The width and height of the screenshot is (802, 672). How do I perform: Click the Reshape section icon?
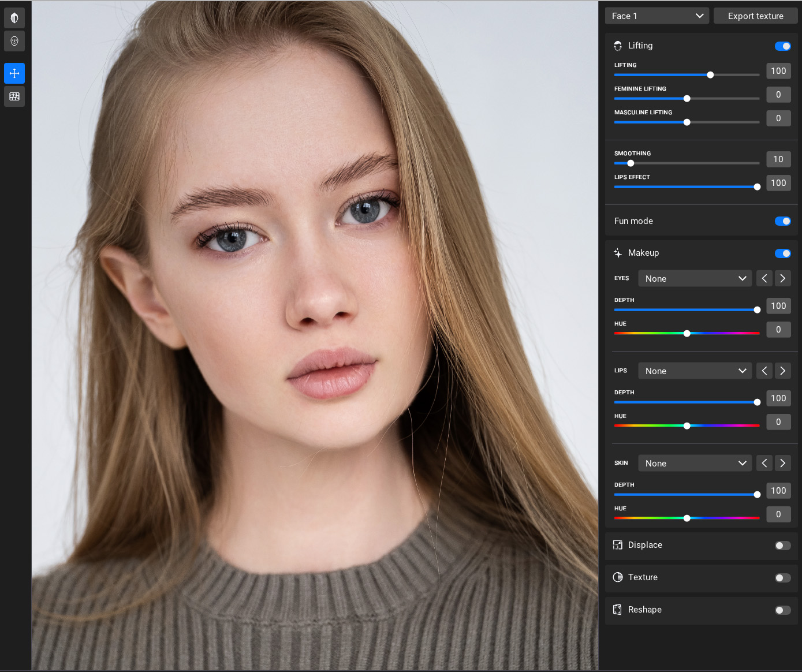[618, 610]
